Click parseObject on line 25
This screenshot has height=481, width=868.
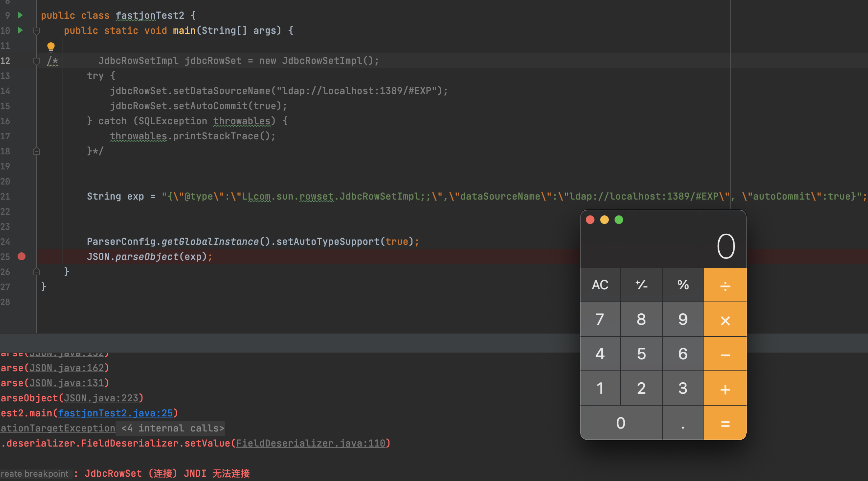(x=147, y=257)
